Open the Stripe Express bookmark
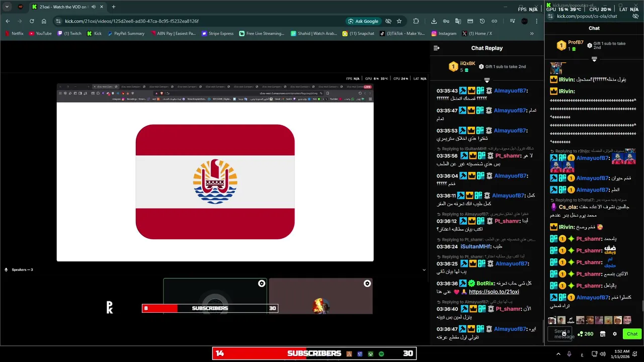 (x=217, y=34)
